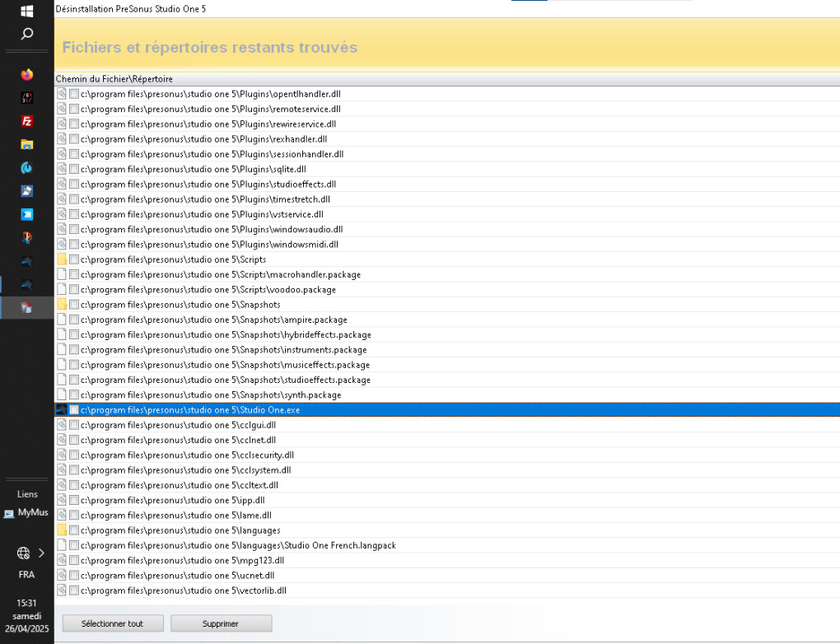Select the windowsaudio.dll path row

(447, 229)
